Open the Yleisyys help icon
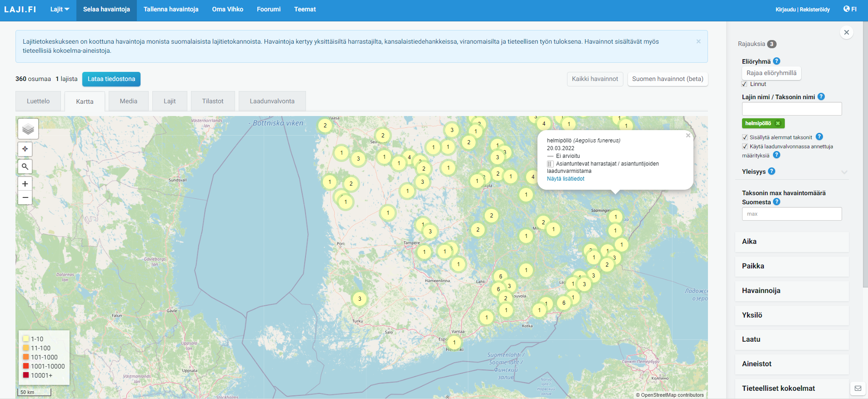The height and width of the screenshot is (399, 868). click(x=772, y=171)
